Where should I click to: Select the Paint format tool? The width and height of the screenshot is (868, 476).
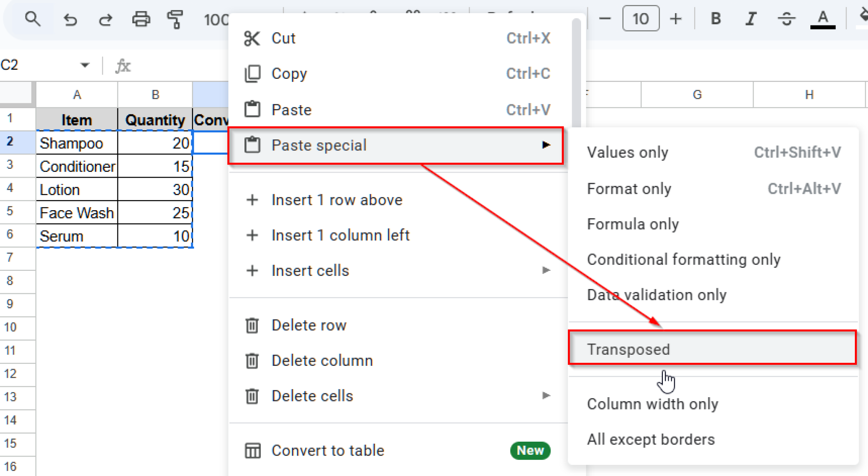tap(175, 19)
